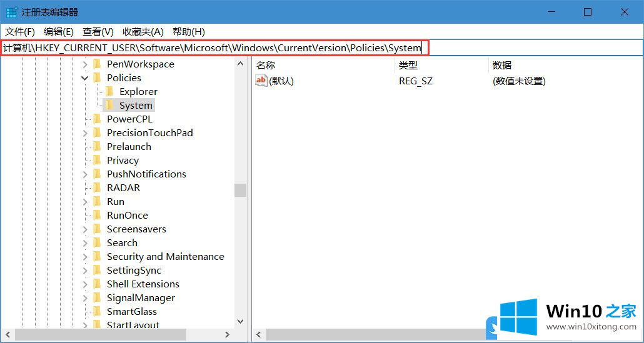Click the Security and Maintenance folder icon
This screenshot has height=343, width=644.
97,256
